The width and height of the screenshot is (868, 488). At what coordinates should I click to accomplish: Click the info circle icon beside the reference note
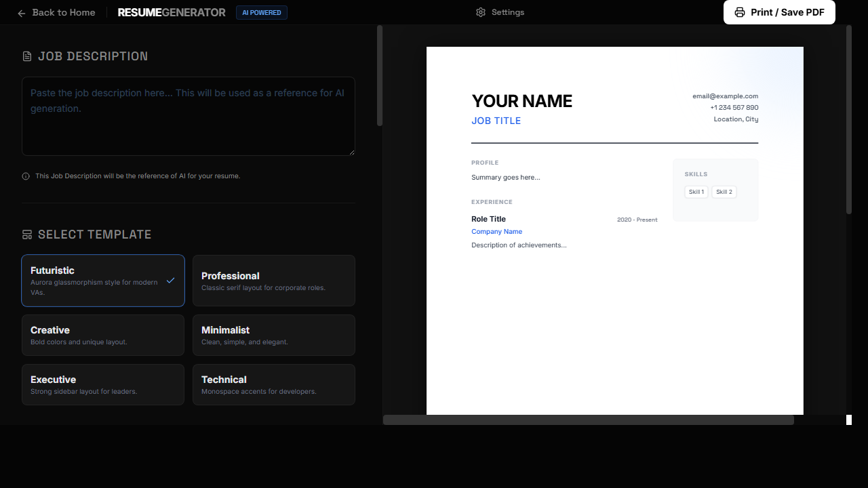click(25, 176)
